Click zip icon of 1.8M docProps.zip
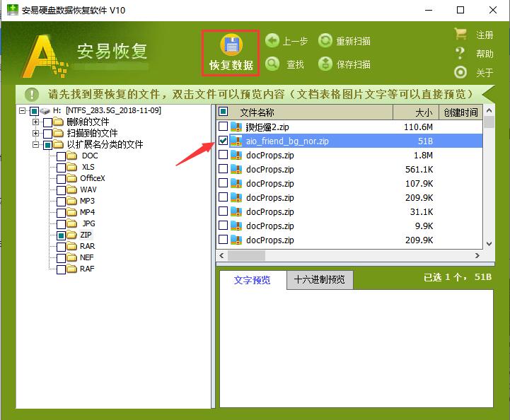 point(236,155)
